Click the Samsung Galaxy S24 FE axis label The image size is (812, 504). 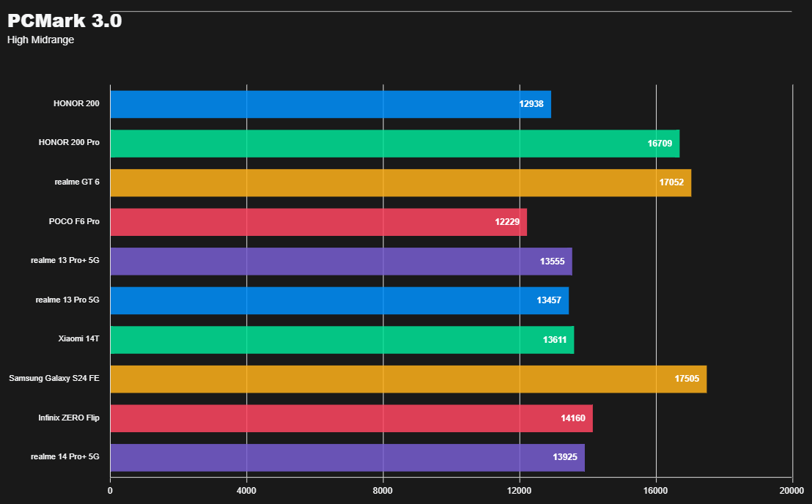[54, 379]
